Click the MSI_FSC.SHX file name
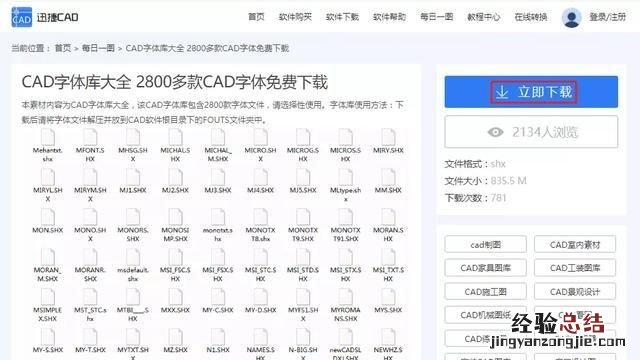The width and height of the screenshot is (640, 360). (x=175, y=274)
